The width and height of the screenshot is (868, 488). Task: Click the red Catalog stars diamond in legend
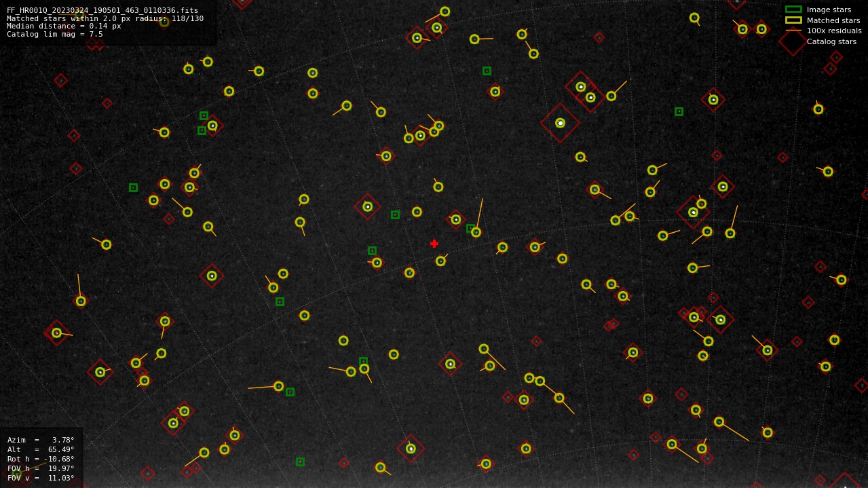[x=793, y=41]
